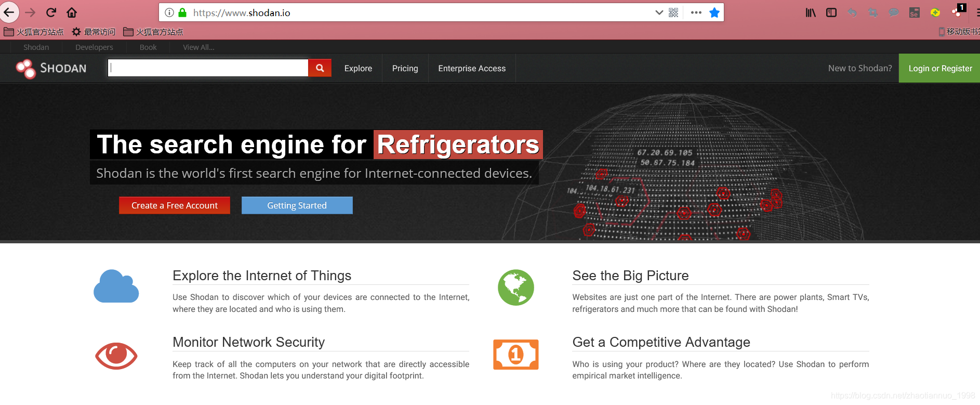
Task: Click the Login or Register button
Action: click(x=939, y=68)
